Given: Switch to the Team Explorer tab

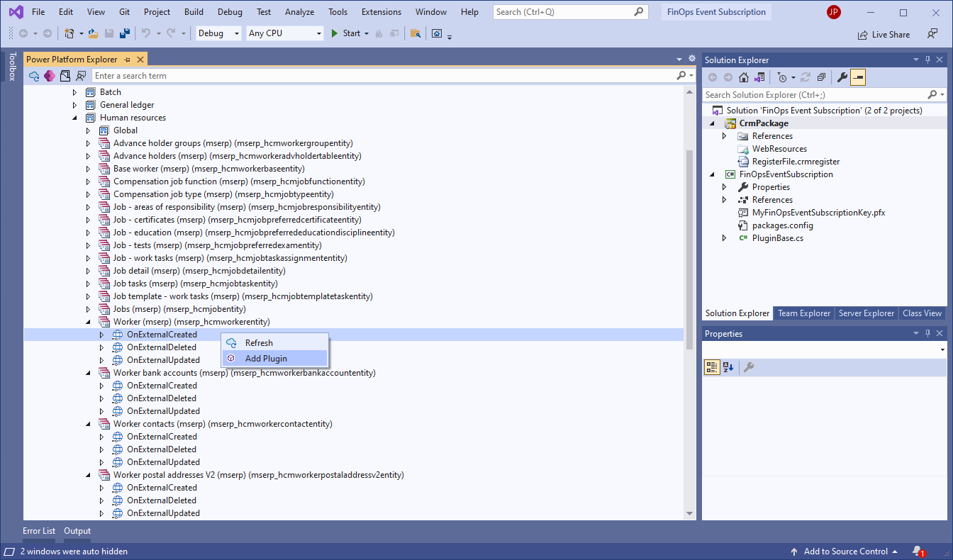Looking at the screenshot, I should pyautogui.click(x=803, y=313).
